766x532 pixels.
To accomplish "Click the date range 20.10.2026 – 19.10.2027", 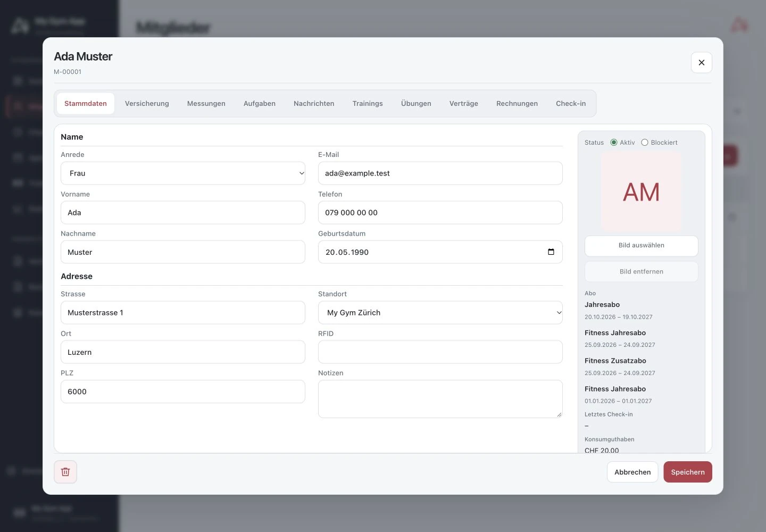I will (x=619, y=317).
